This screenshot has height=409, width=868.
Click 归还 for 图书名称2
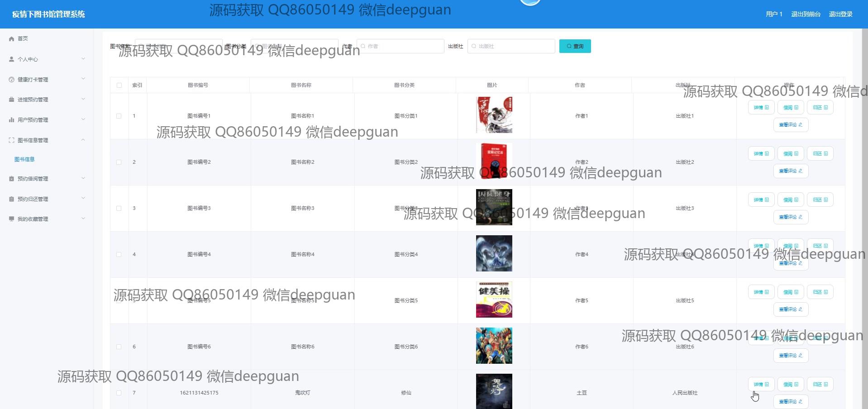pyautogui.click(x=820, y=154)
